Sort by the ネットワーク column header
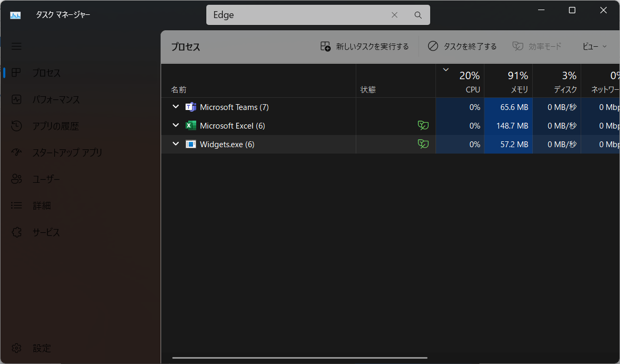 point(600,81)
